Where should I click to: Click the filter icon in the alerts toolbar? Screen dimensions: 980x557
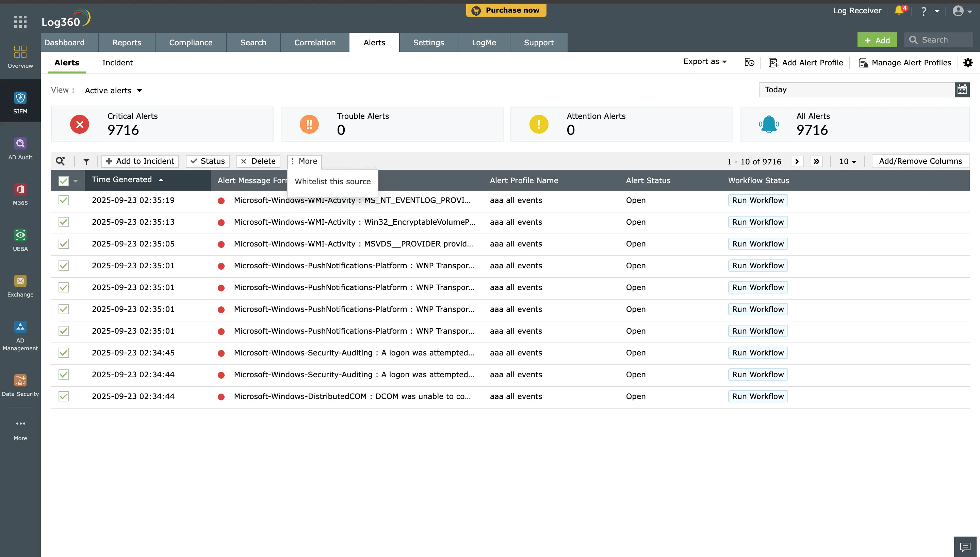86,161
